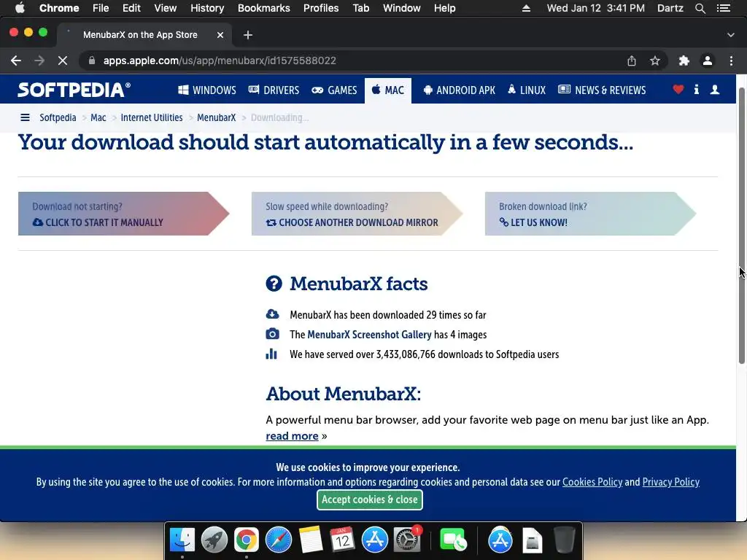Accept cookies and close banner
The width and height of the screenshot is (747, 560).
(x=370, y=499)
